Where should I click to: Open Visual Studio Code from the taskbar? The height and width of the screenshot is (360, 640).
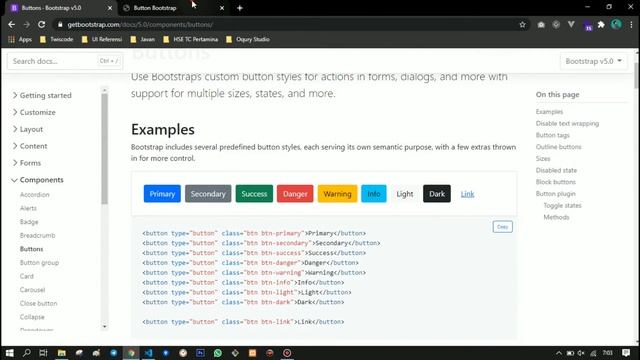[x=148, y=353]
